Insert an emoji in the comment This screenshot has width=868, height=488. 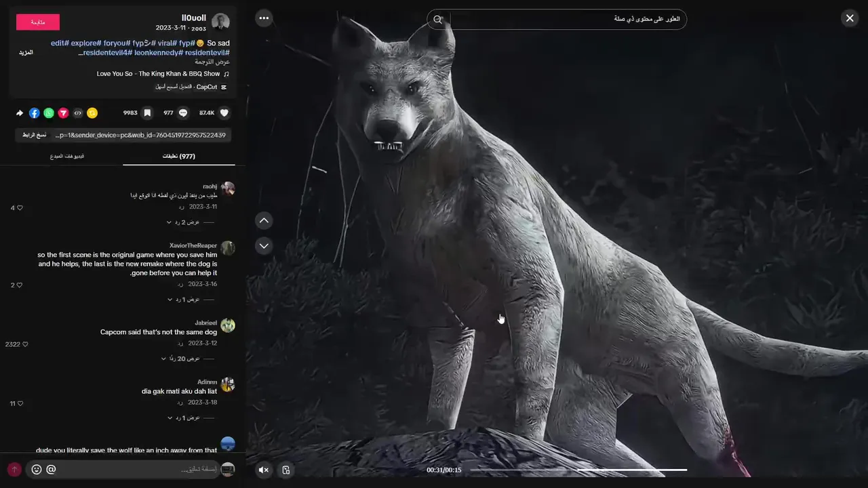[37, 469]
